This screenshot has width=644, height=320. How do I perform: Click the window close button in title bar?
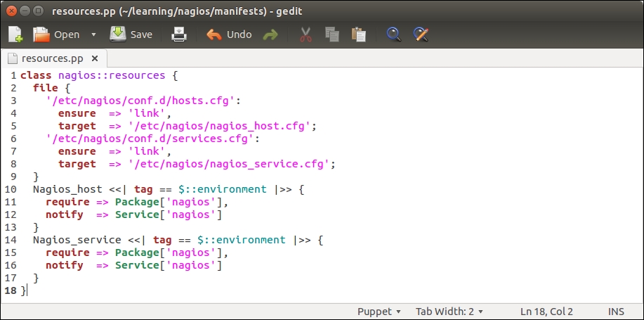(10, 11)
